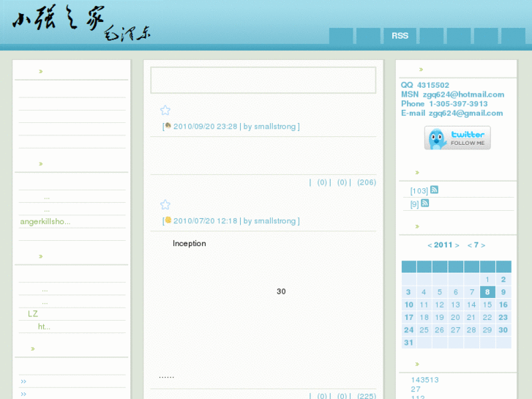Select day 24 in calendar

tap(408, 329)
